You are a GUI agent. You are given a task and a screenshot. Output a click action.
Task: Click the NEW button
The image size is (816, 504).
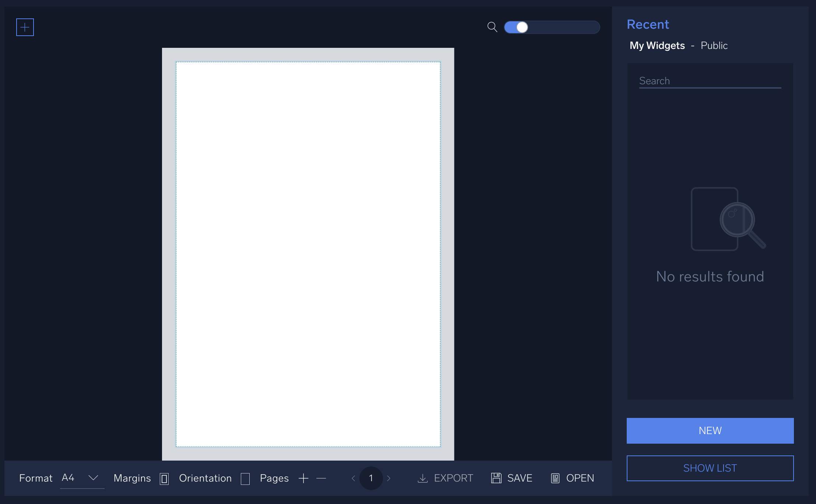click(x=710, y=430)
